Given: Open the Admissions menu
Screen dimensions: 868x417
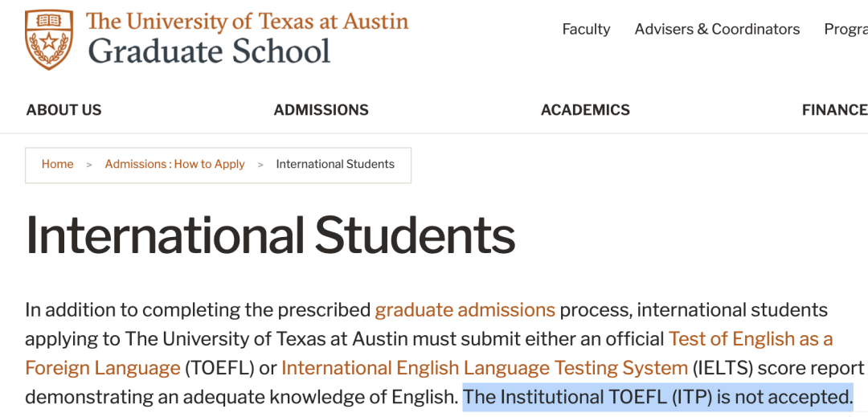Looking at the screenshot, I should (x=321, y=110).
